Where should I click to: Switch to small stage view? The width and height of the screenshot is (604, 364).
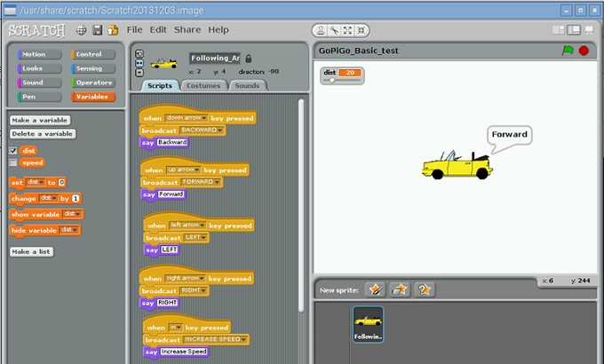pyautogui.click(x=558, y=30)
